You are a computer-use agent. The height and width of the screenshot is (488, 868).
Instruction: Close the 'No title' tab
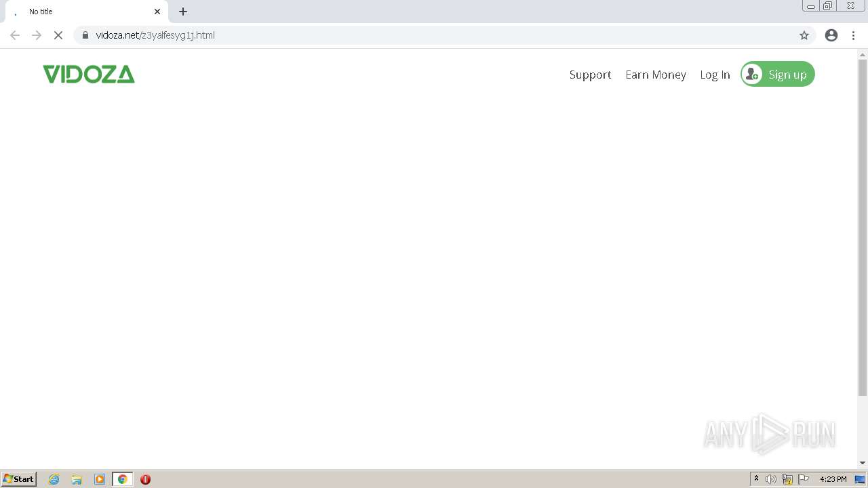[x=157, y=12]
